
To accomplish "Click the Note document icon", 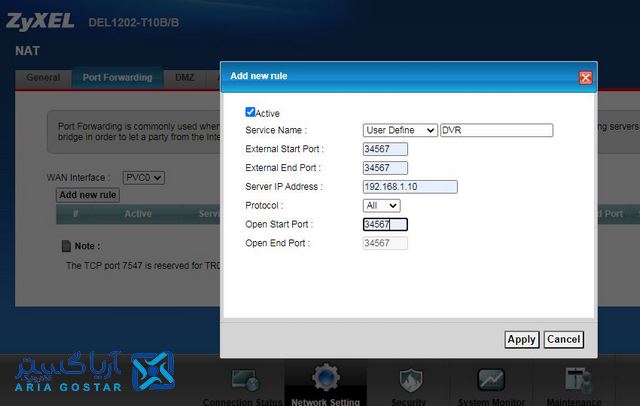I will coord(66,246).
